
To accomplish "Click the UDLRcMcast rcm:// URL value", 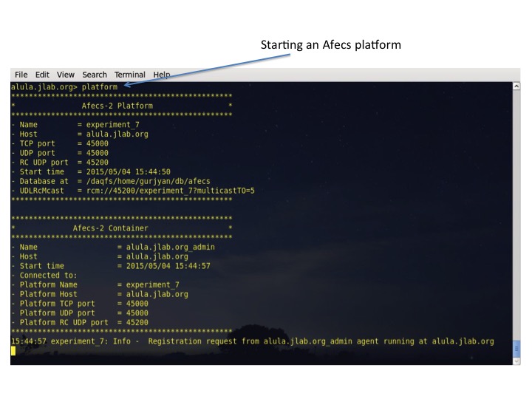I will point(171,191).
